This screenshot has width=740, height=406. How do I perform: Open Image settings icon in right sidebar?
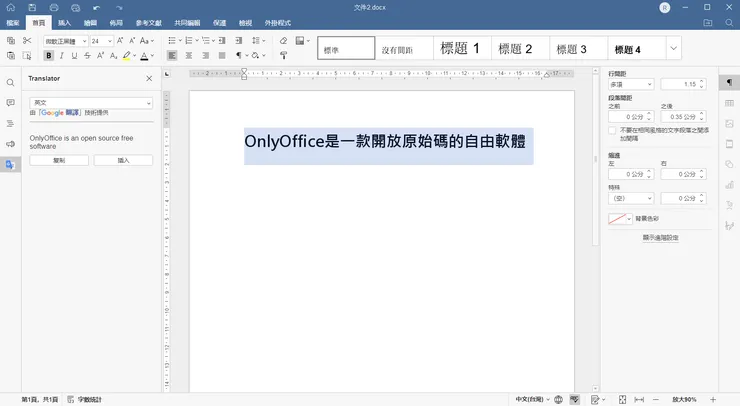pos(729,124)
